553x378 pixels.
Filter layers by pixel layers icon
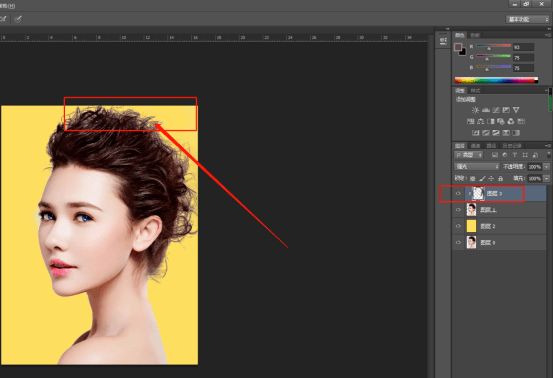pos(495,155)
